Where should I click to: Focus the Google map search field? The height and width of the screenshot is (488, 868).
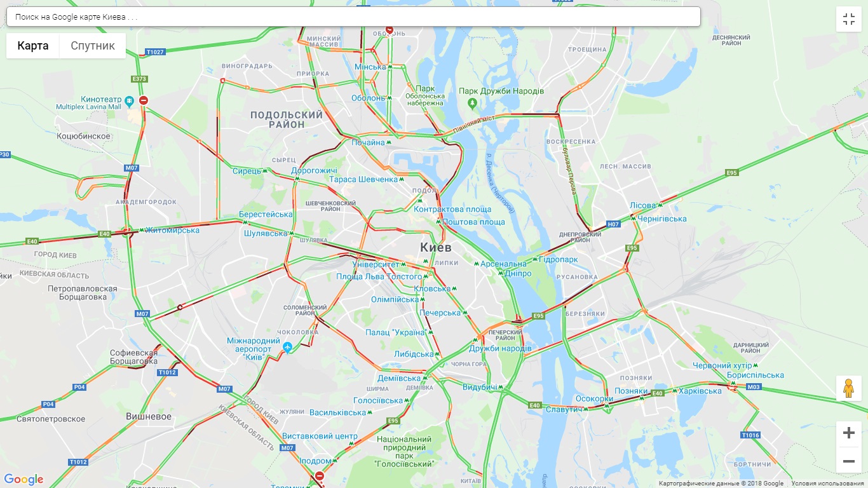point(353,17)
